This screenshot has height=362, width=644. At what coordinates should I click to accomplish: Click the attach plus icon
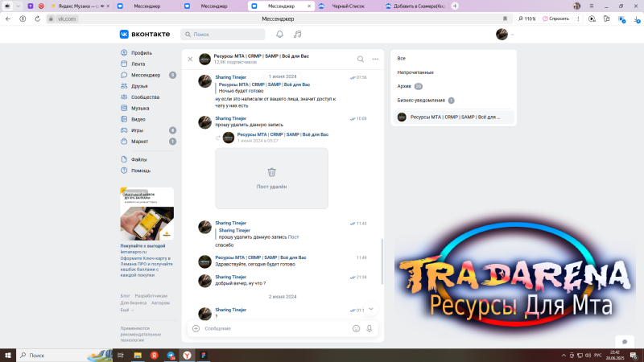(196, 328)
